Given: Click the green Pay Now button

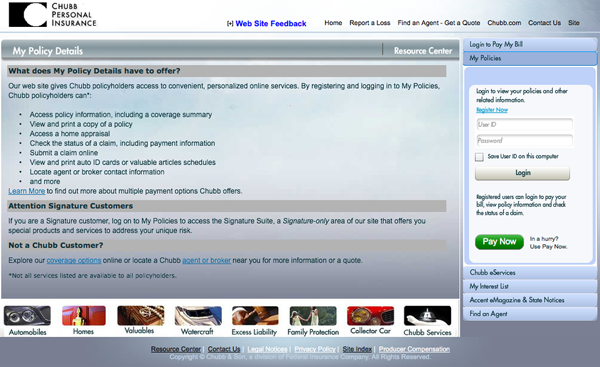Looking at the screenshot, I should 499,242.
